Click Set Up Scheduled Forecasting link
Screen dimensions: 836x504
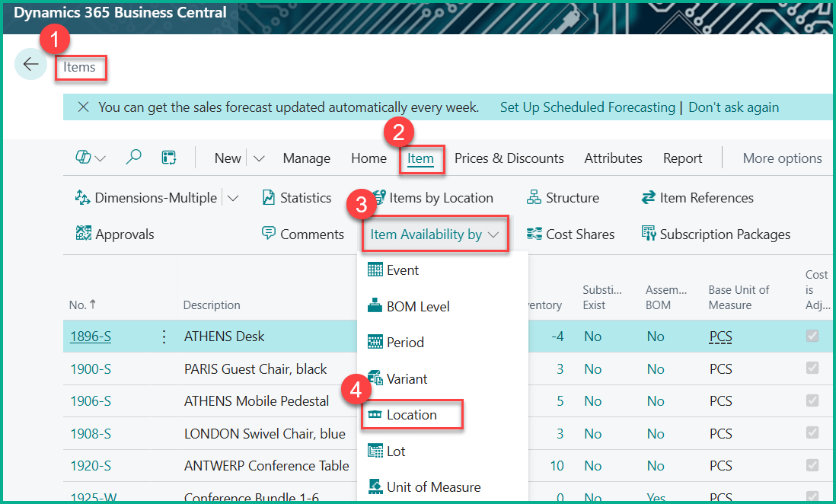(588, 107)
